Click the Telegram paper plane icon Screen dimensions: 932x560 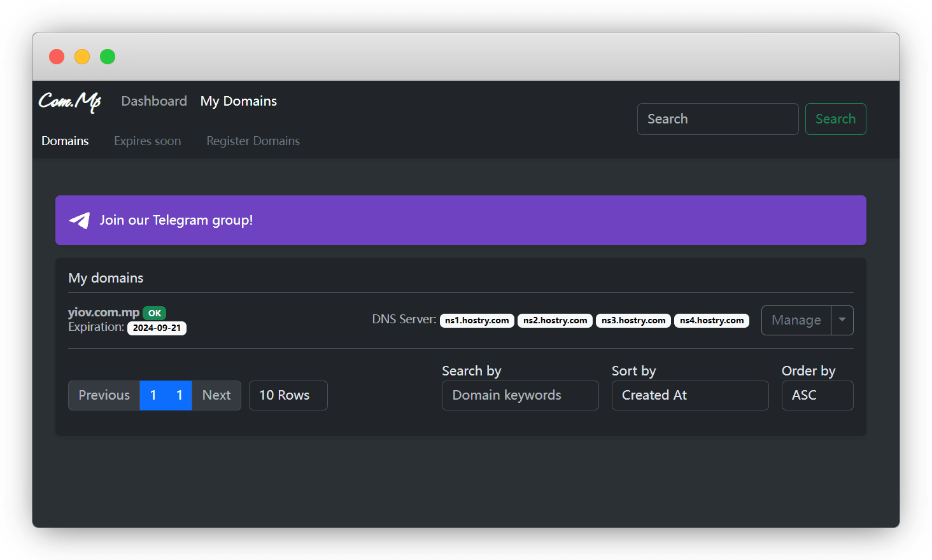pos(80,220)
